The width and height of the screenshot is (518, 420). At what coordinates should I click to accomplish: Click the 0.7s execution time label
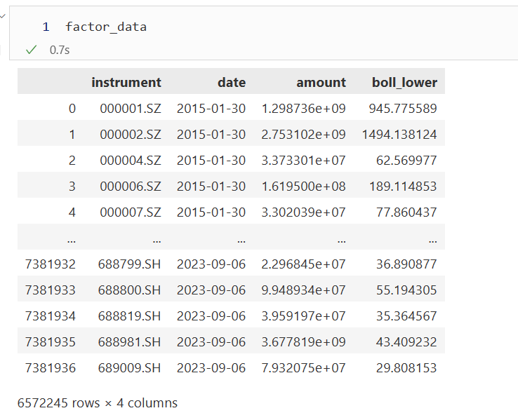click(60, 50)
